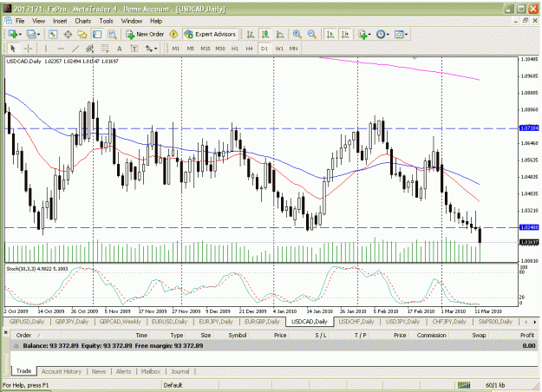Zoom in on the chart

(x=297, y=34)
